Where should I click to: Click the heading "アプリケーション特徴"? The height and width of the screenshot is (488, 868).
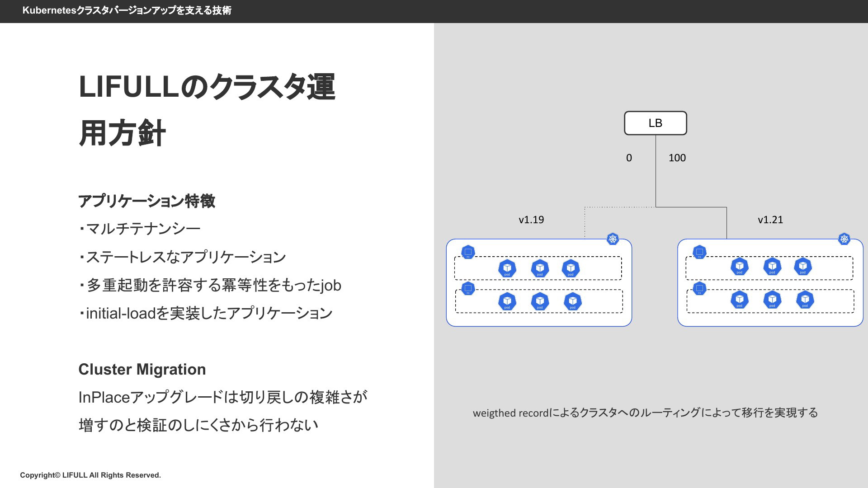tap(146, 201)
